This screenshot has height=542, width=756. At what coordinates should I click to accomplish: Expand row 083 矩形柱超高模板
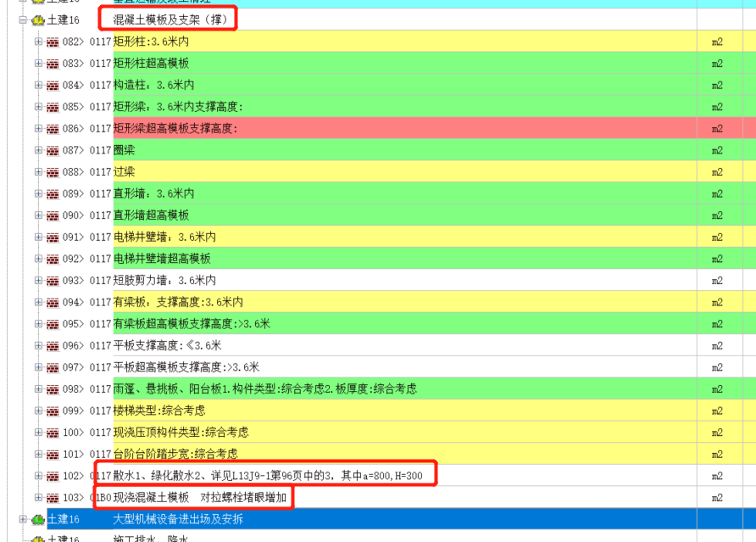tap(39, 64)
